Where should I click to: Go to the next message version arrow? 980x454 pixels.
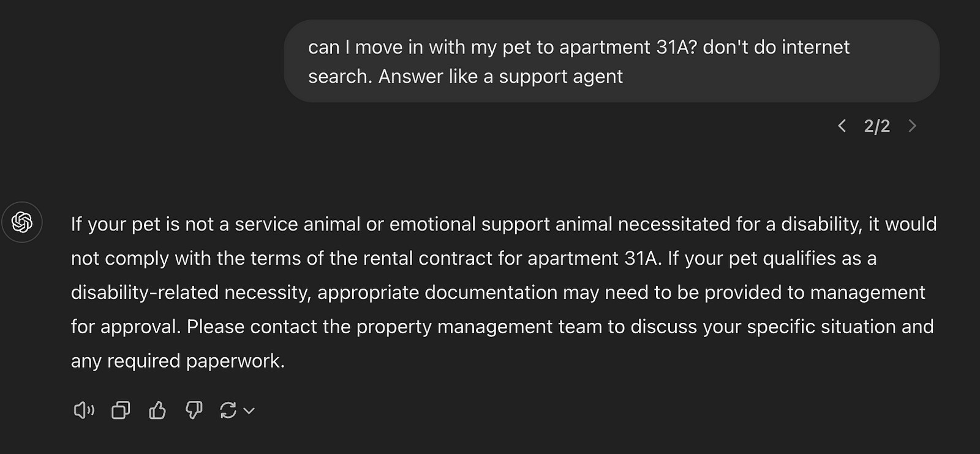(912, 126)
